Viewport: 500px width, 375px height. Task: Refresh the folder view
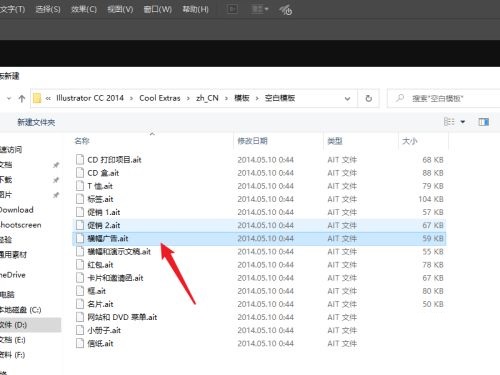coord(368,98)
